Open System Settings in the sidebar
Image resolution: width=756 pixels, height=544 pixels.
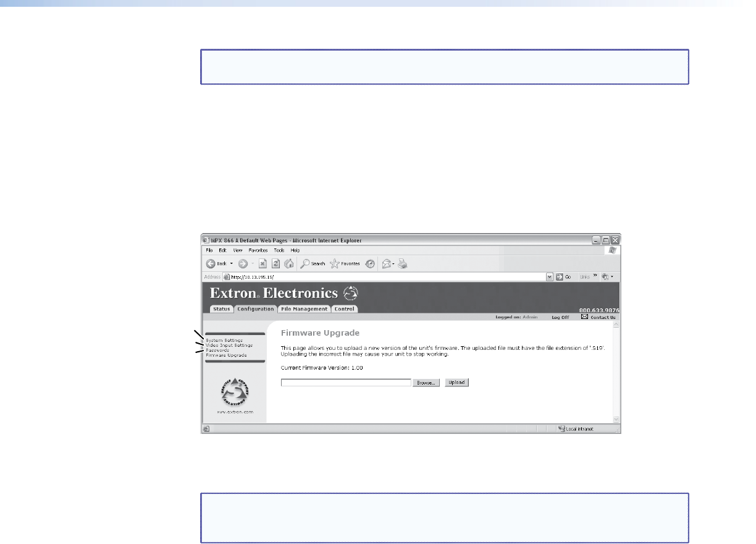pyautogui.click(x=224, y=340)
